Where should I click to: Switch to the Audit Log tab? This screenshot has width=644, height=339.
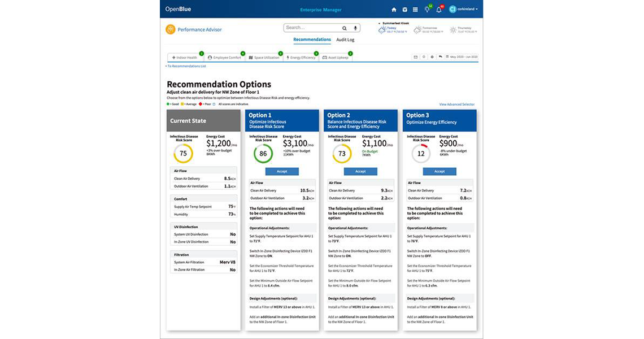point(345,40)
